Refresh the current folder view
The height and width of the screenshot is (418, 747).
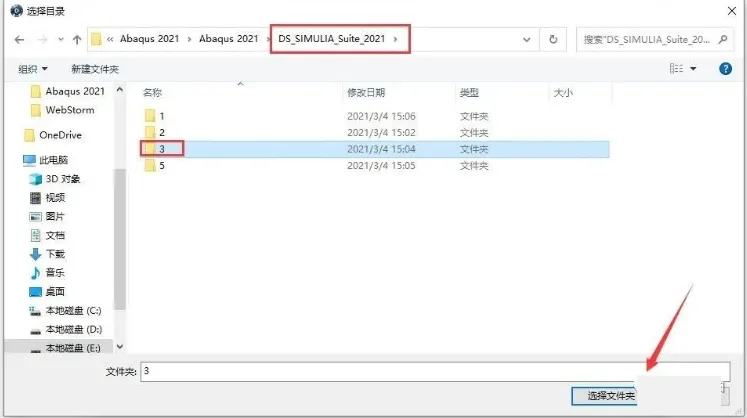[553, 40]
